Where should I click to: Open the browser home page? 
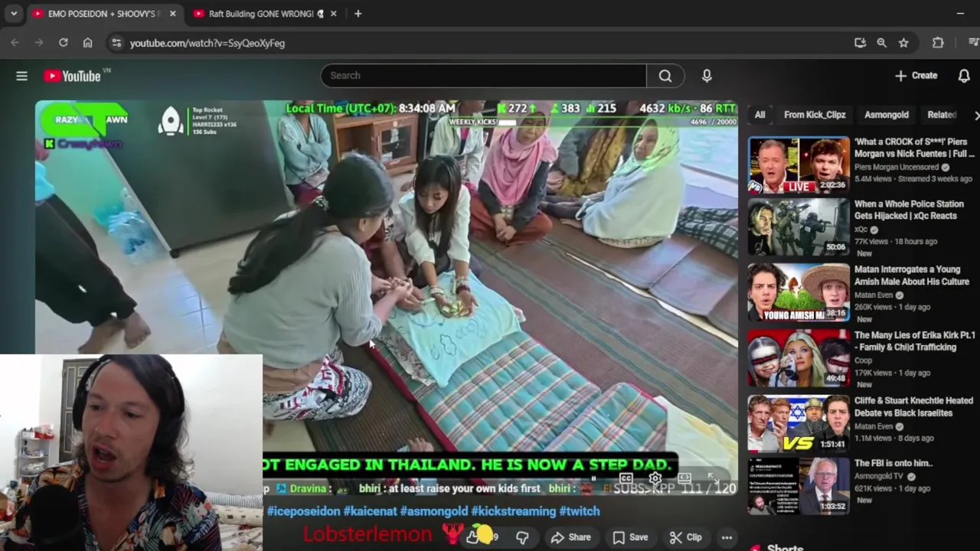pyautogui.click(x=87, y=43)
